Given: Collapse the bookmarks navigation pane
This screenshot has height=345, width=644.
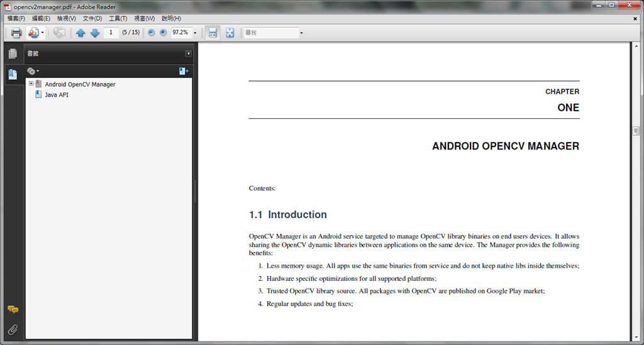Looking at the screenshot, I should (188, 53).
